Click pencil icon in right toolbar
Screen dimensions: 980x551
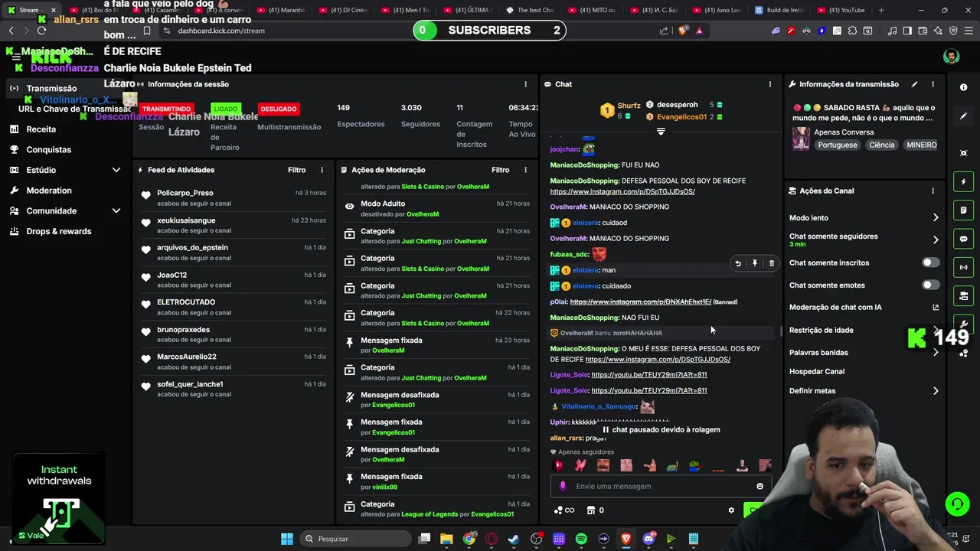coord(964,116)
